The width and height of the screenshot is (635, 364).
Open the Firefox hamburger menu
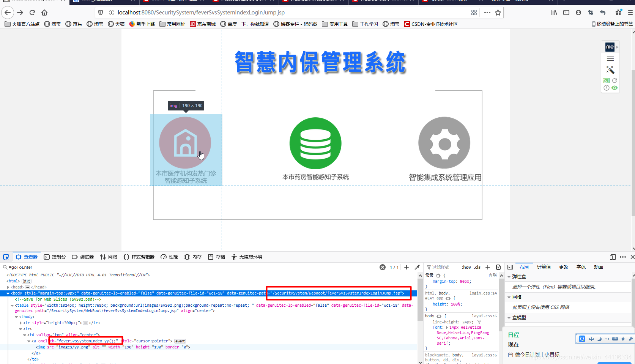coord(630,13)
